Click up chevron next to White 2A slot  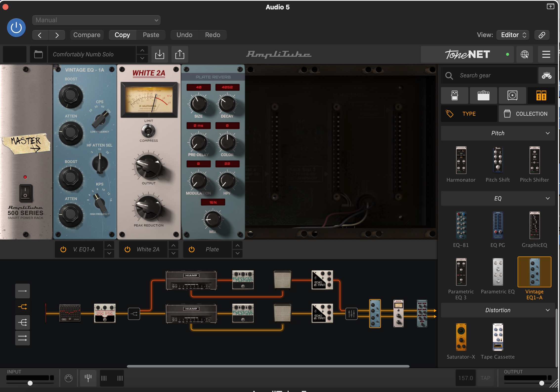(173, 245)
